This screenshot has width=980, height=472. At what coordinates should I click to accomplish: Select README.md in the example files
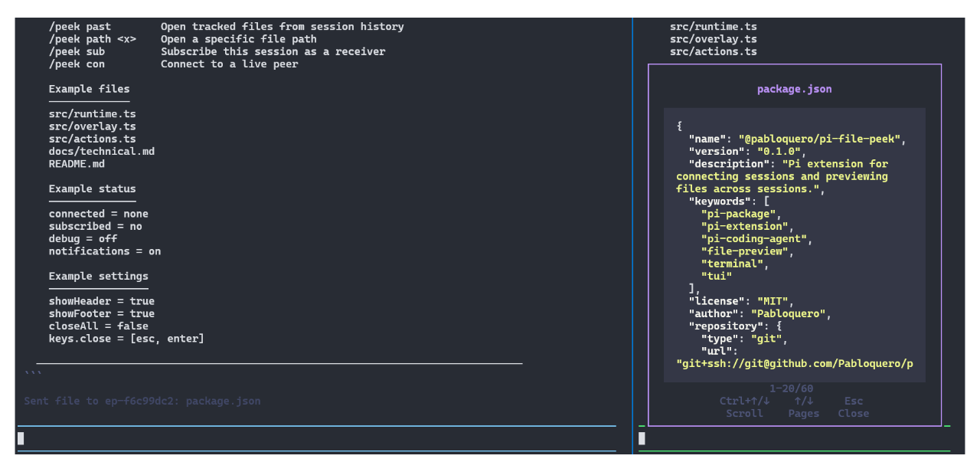point(77,163)
